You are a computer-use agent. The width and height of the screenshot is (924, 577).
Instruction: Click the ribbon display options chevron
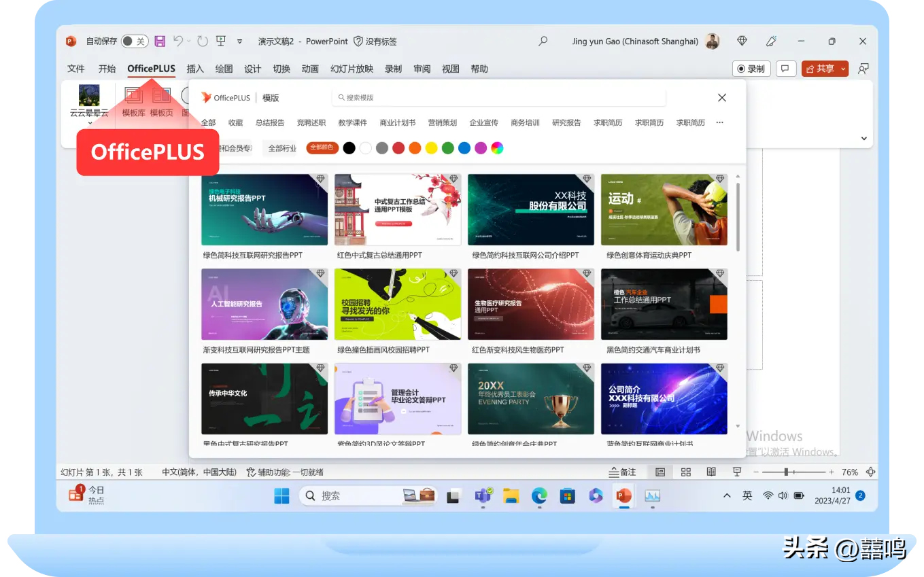click(x=864, y=139)
